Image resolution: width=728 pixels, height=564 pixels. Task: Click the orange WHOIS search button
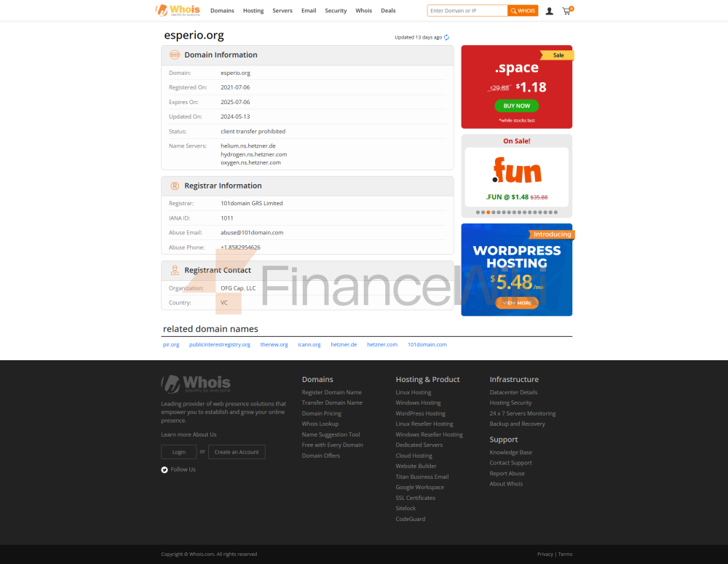click(523, 11)
